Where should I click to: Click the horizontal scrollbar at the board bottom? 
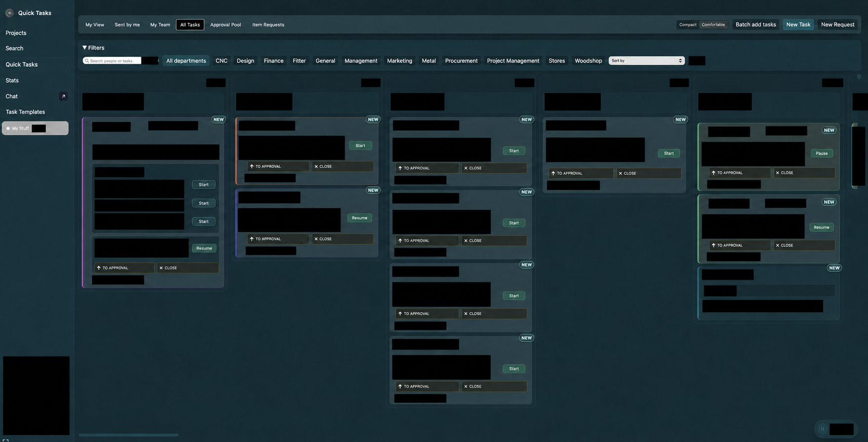point(128,435)
